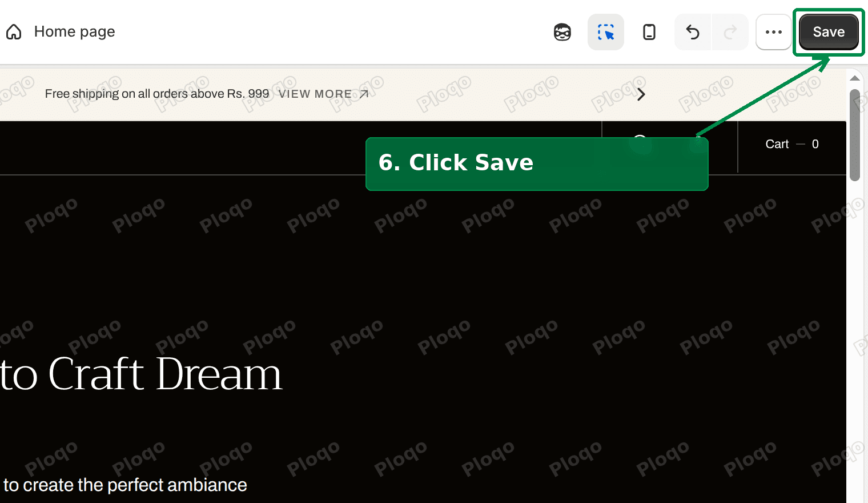868x503 pixels.
Task: Click the scrollbar up arrow
Action: click(855, 78)
